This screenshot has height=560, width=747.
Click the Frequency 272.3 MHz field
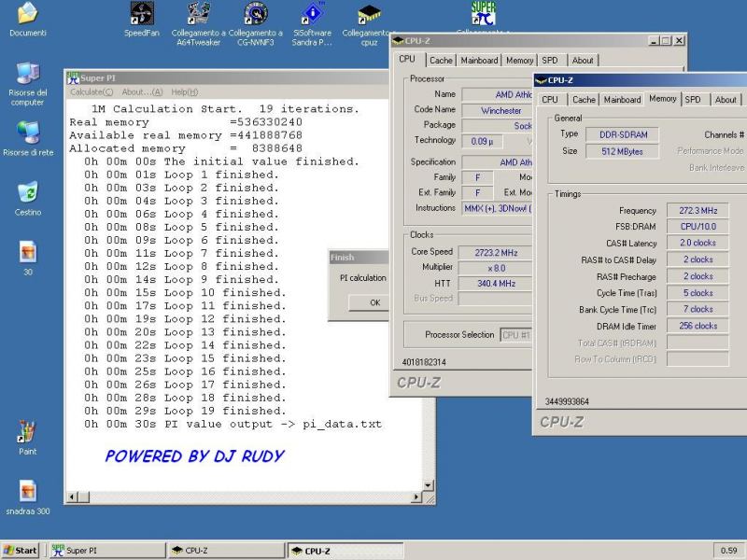pyautogui.click(x=698, y=211)
